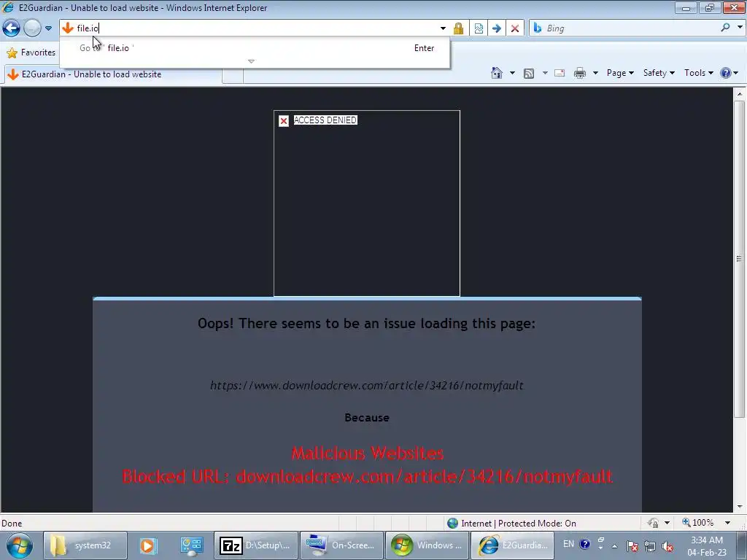
Task: Open the Windows Start button
Action: [20, 545]
